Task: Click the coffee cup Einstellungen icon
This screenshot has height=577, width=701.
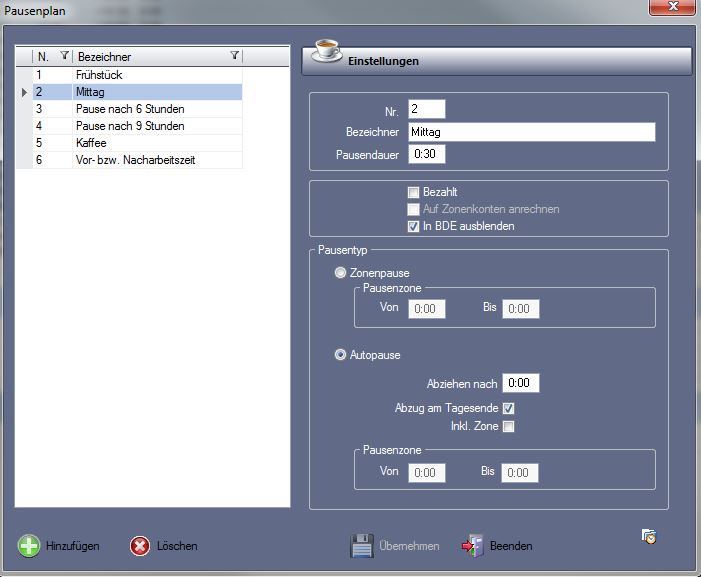Action: tap(326, 53)
